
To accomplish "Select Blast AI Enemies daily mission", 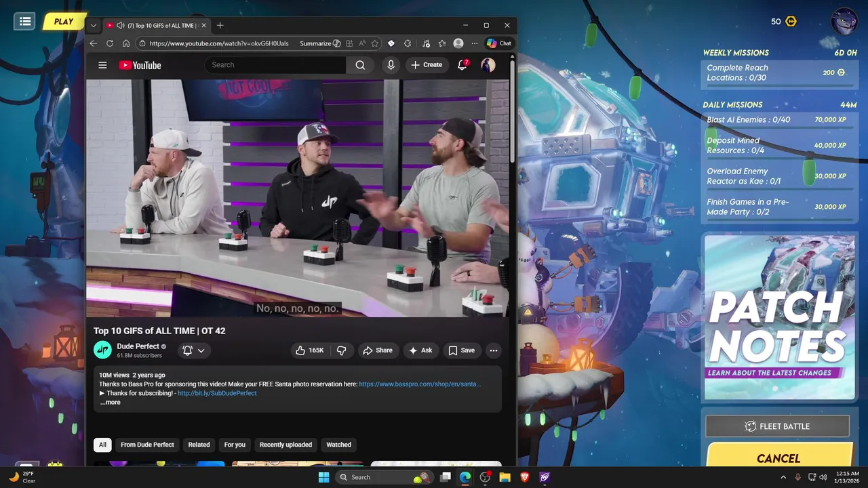I will [778, 120].
